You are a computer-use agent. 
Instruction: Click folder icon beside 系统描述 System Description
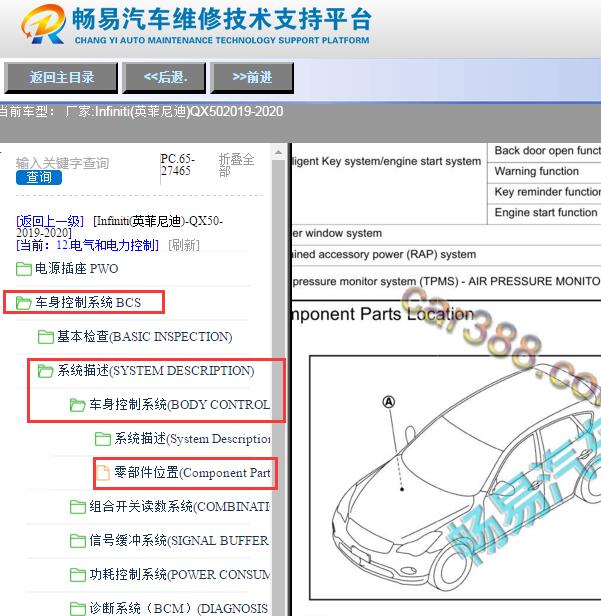(x=103, y=439)
